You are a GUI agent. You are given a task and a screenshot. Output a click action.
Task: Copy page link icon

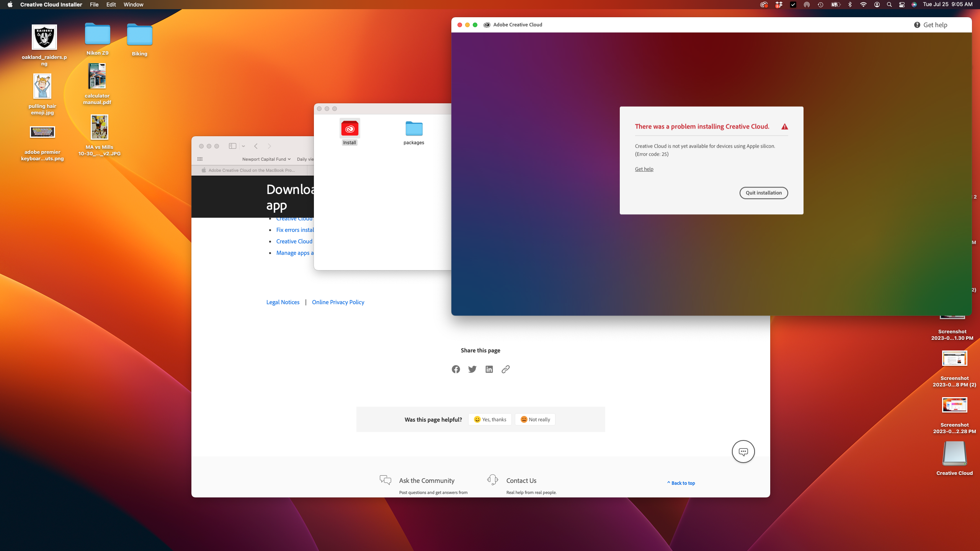point(506,369)
